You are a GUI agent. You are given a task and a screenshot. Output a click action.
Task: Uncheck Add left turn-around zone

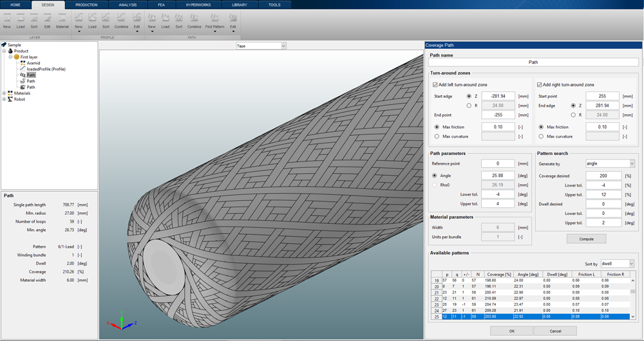coord(435,84)
